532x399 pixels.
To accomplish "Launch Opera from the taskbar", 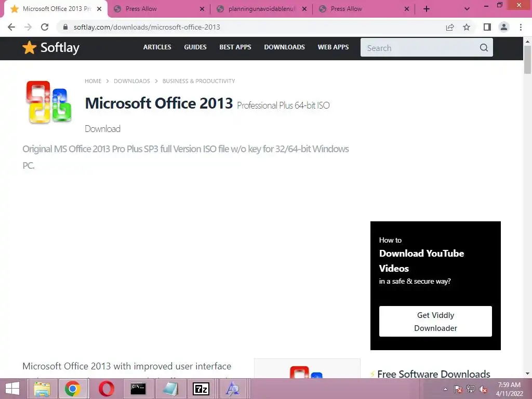I will (x=106, y=389).
